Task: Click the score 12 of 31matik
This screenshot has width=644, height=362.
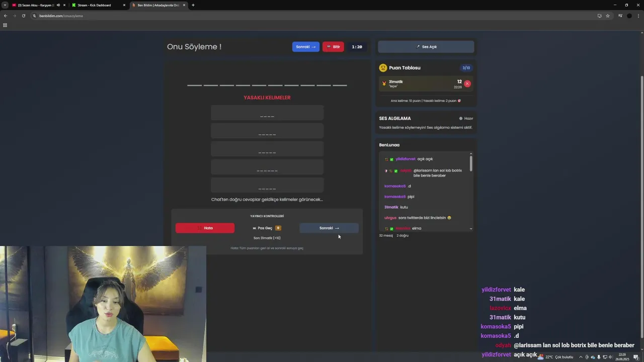Action: click(x=459, y=81)
